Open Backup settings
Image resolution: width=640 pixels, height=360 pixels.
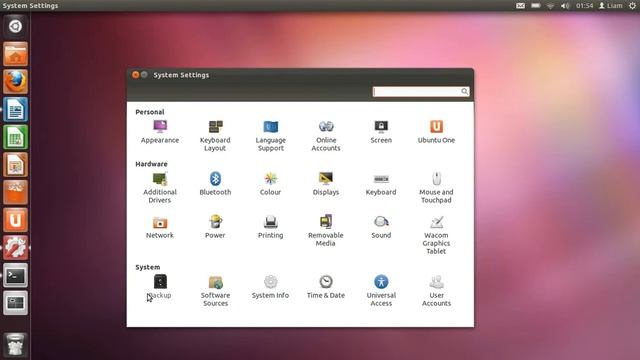[x=160, y=287]
